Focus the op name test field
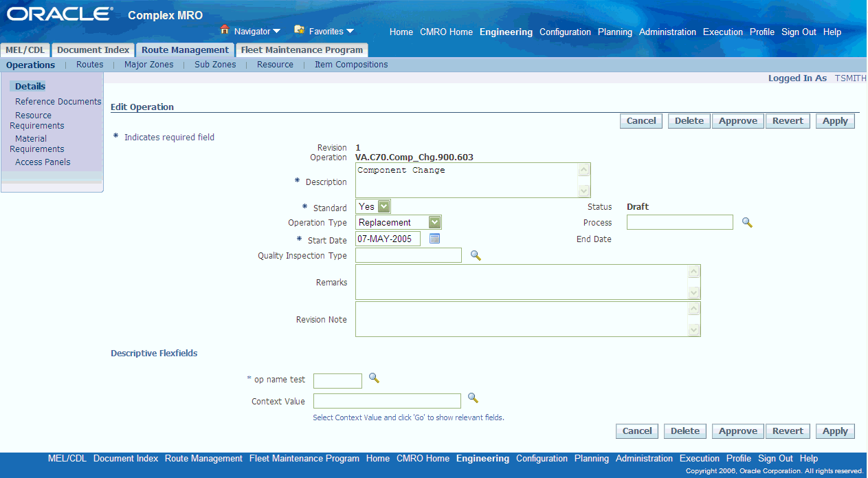This screenshot has height=478, width=868. [x=337, y=381]
